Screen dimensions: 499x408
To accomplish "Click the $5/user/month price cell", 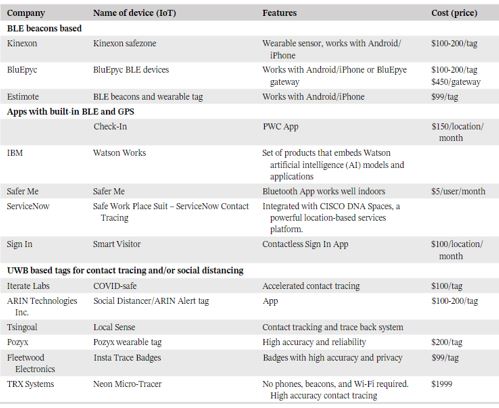I will click(x=458, y=191).
